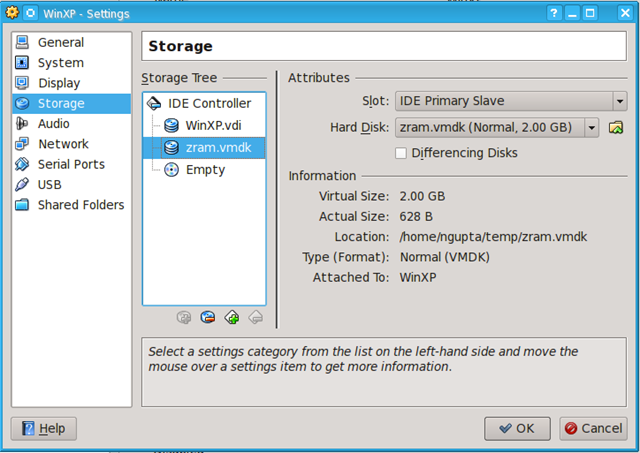Click the Audio speaker icon

[22, 123]
